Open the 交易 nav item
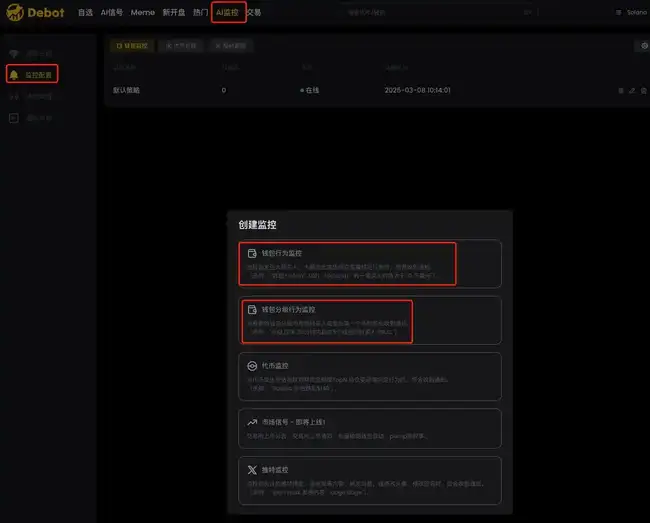 click(254, 12)
